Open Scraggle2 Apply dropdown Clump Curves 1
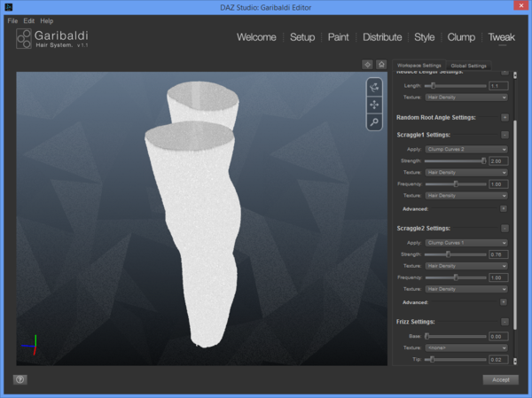 (x=466, y=243)
